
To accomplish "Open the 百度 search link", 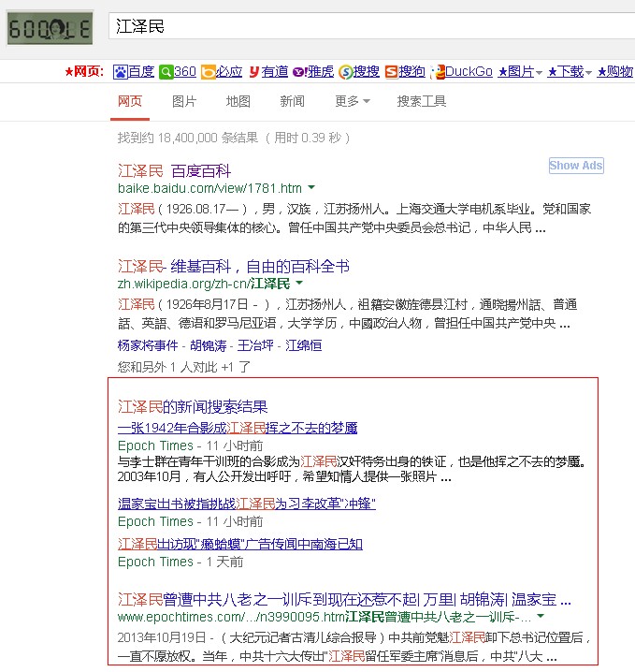I will [x=141, y=71].
